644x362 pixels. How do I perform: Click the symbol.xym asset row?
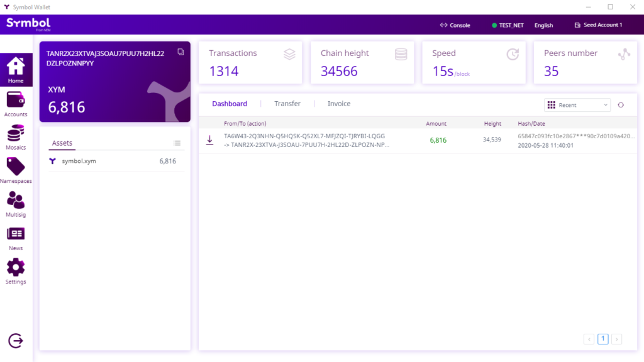[115, 161]
